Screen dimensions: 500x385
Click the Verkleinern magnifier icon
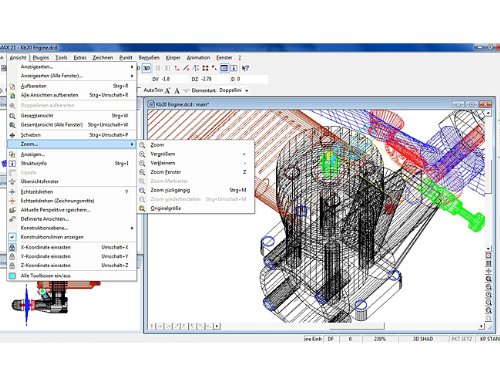click(x=142, y=163)
